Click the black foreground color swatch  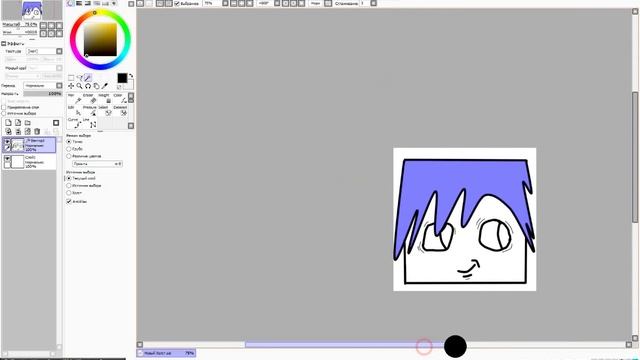122,78
